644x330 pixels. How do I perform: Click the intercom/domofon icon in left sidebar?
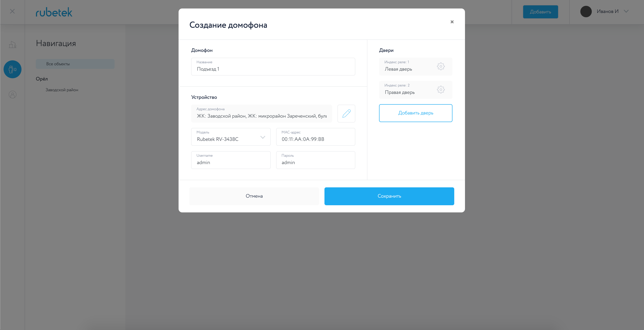12,69
